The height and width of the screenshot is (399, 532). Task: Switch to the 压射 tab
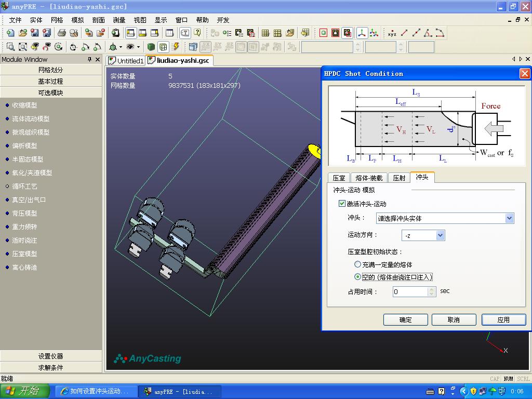coord(399,178)
